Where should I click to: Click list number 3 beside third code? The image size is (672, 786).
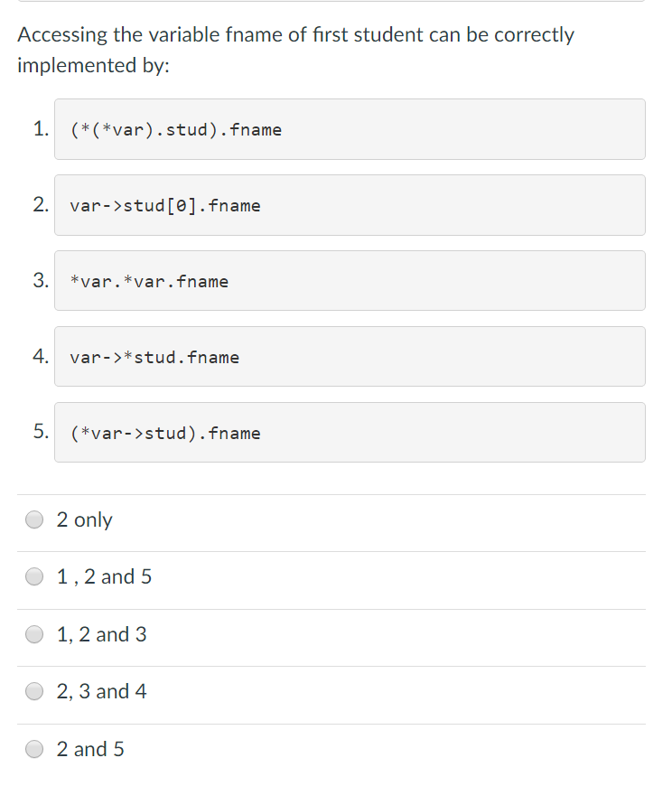pos(41,280)
